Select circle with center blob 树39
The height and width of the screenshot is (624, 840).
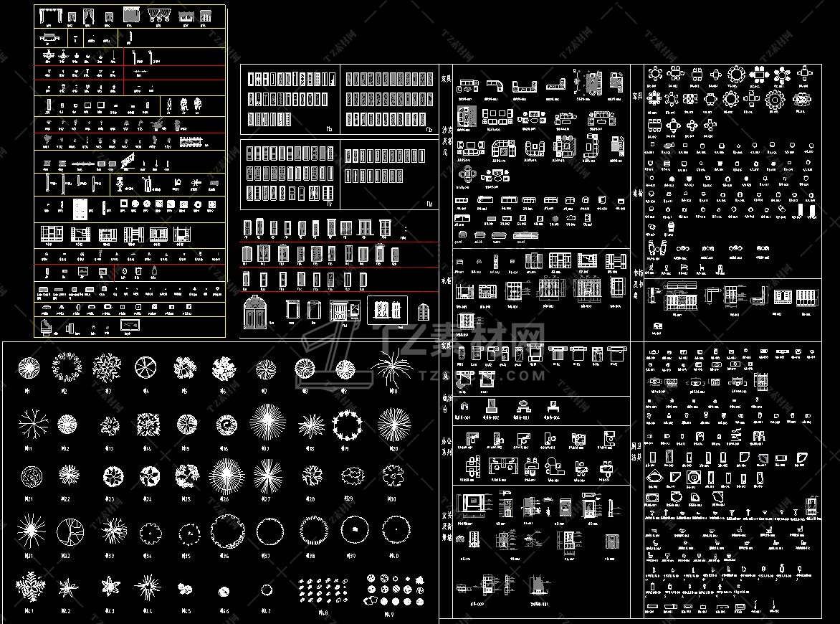click(x=355, y=529)
